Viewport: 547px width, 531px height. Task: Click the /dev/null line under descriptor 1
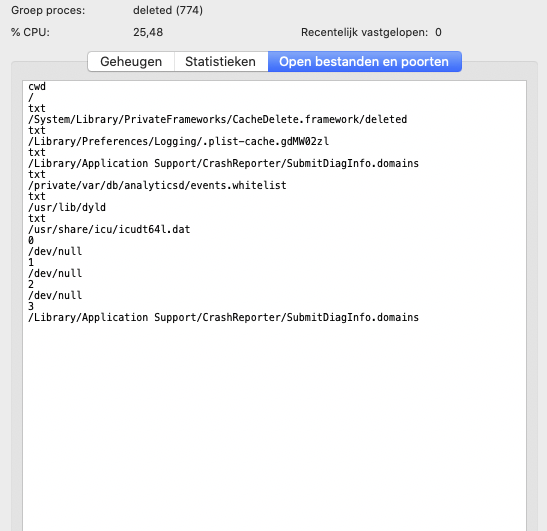(55, 273)
